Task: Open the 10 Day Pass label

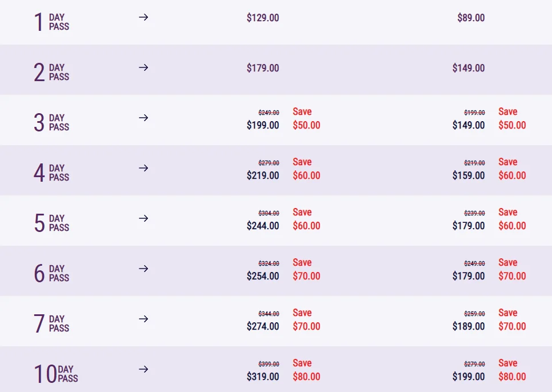Action: pos(56,374)
